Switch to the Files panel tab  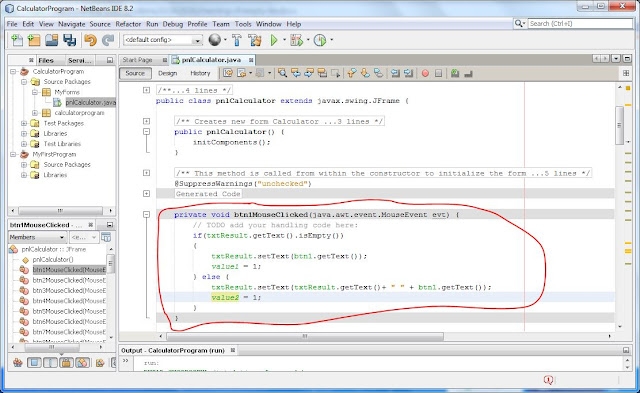pos(46,60)
